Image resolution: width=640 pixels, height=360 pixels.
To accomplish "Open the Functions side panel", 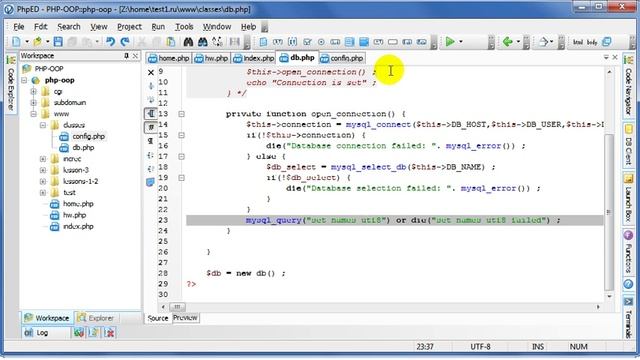I will [628, 252].
